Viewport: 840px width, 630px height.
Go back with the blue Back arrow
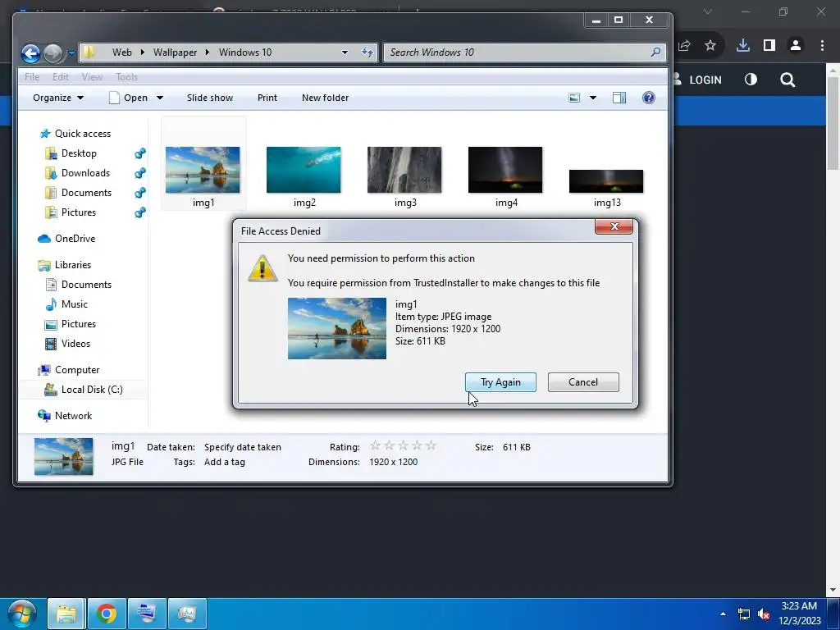tap(30, 53)
